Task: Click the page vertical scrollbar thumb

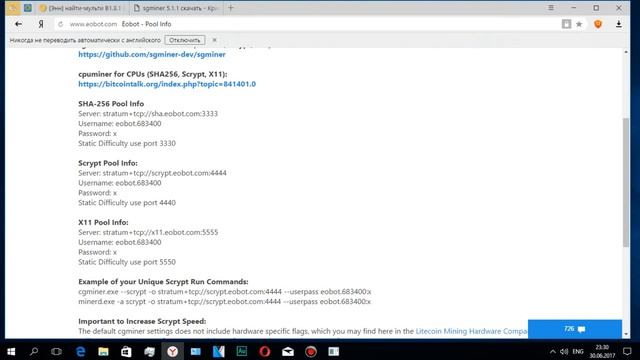Action: click(626, 182)
